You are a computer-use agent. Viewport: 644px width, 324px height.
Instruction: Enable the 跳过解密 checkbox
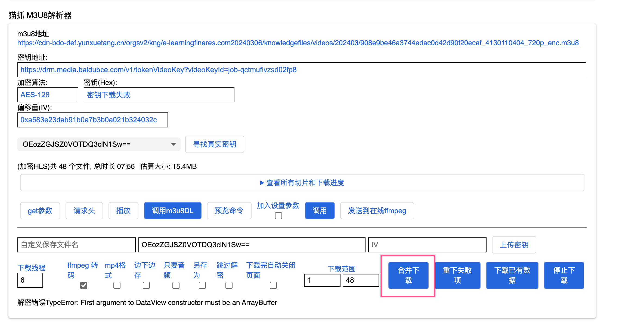pyautogui.click(x=229, y=285)
